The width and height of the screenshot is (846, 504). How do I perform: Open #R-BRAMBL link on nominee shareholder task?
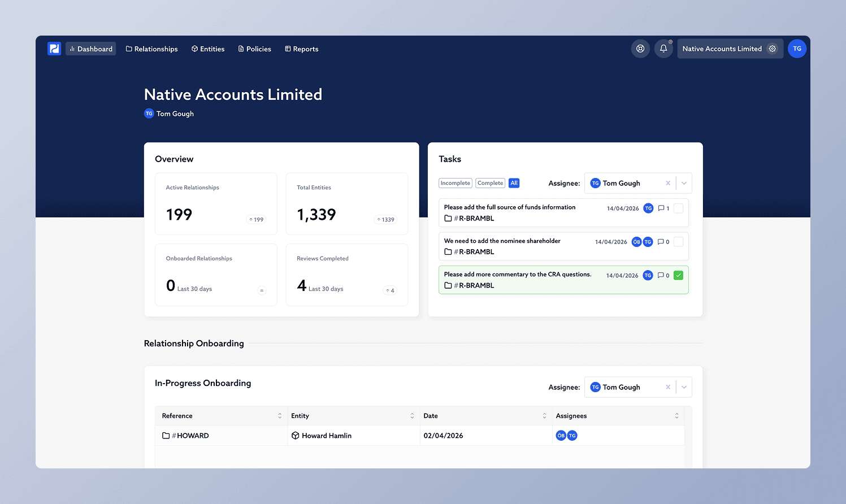coord(469,252)
